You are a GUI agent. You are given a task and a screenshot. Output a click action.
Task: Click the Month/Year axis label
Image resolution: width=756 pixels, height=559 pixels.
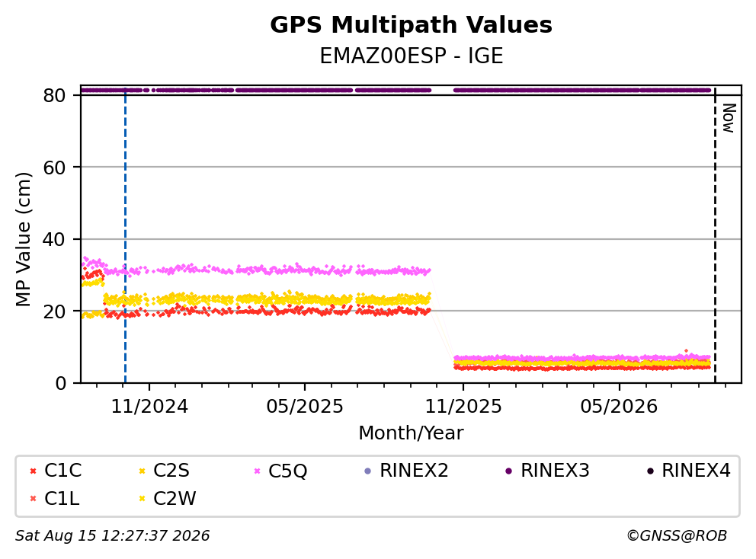(x=411, y=433)
